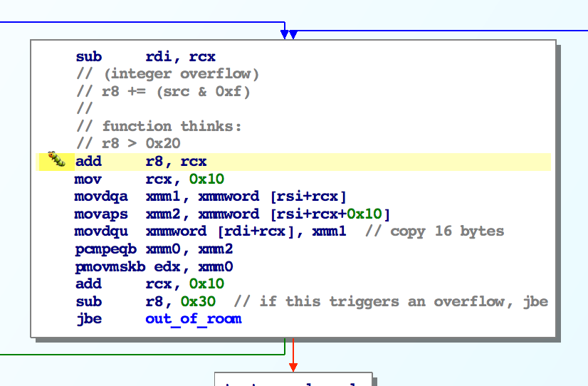
Task: Follow the out_of_room jump target link
Action: 193,319
